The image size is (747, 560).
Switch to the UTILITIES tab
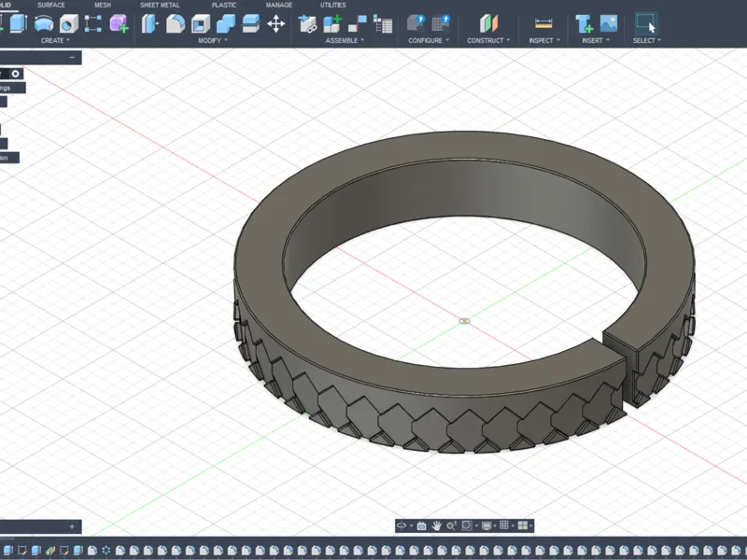[x=333, y=5]
